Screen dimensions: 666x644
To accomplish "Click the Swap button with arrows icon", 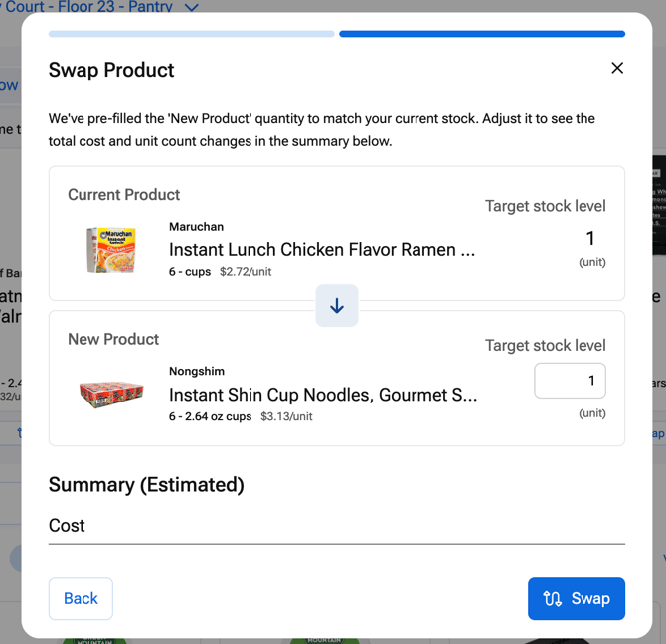I will tap(576, 598).
